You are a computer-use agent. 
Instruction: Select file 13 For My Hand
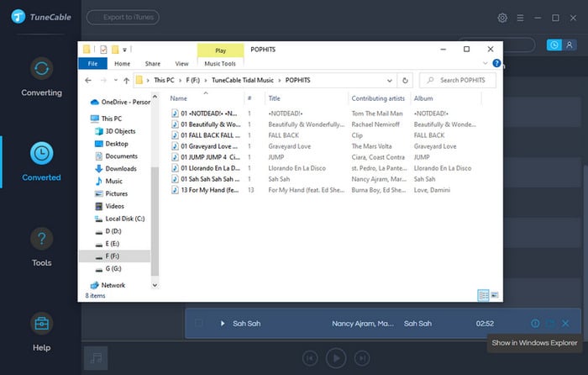click(x=206, y=190)
